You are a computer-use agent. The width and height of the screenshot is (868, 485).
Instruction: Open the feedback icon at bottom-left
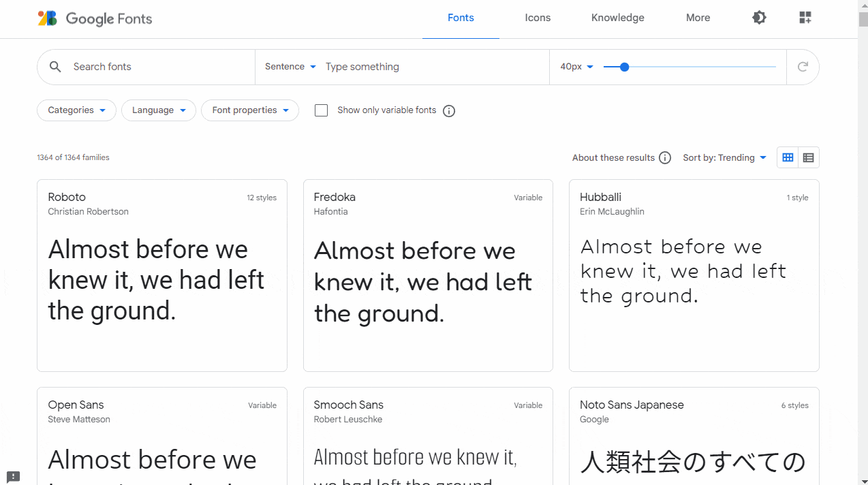(14, 477)
